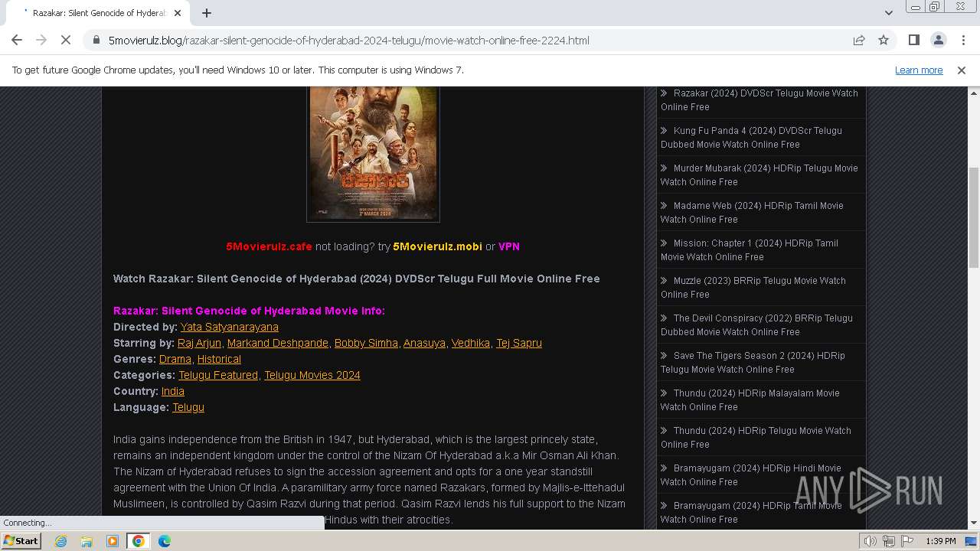Close the Razakar browser tab
The width and height of the screenshot is (980, 551).
point(178,13)
